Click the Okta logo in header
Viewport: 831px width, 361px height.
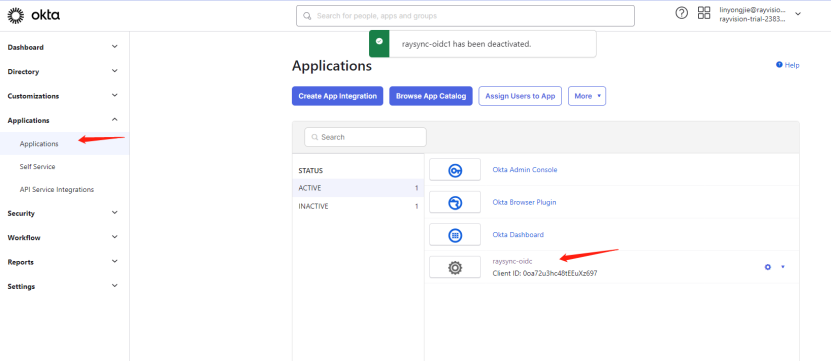click(x=33, y=15)
